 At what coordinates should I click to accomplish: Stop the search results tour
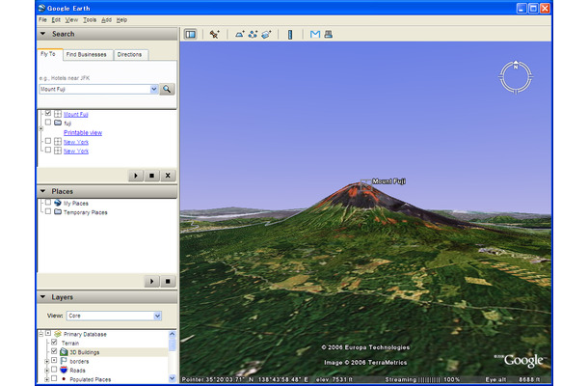click(x=151, y=176)
